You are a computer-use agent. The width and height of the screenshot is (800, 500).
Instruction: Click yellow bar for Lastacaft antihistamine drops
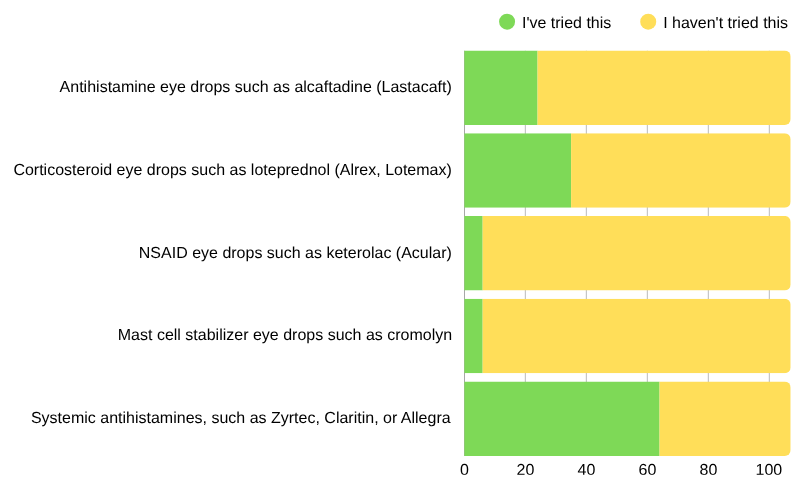click(663, 88)
